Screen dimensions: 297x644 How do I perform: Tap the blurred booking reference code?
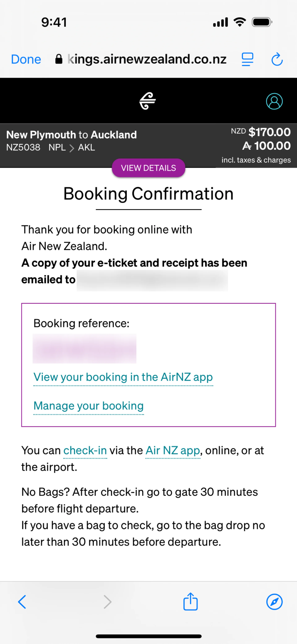click(84, 348)
